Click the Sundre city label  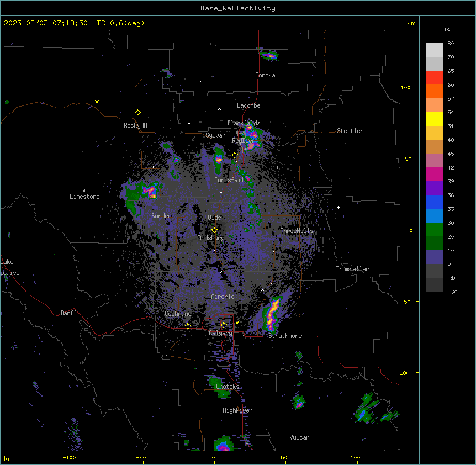click(x=161, y=216)
